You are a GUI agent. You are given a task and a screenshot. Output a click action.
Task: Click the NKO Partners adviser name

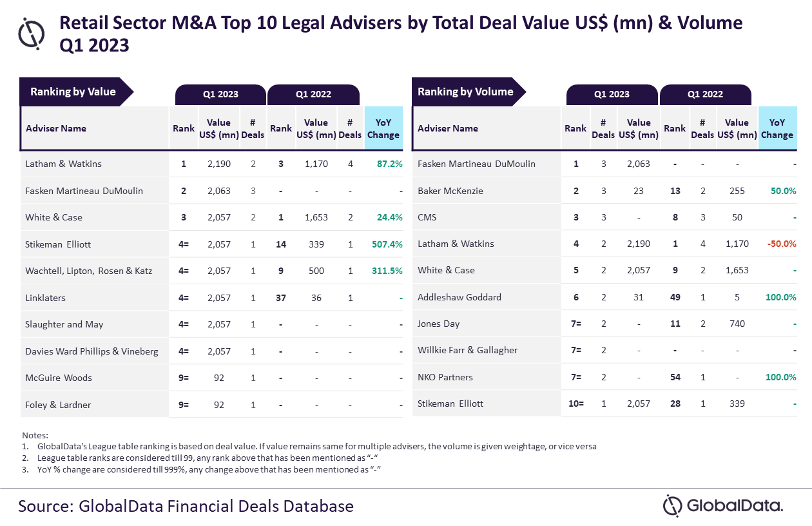445,377
